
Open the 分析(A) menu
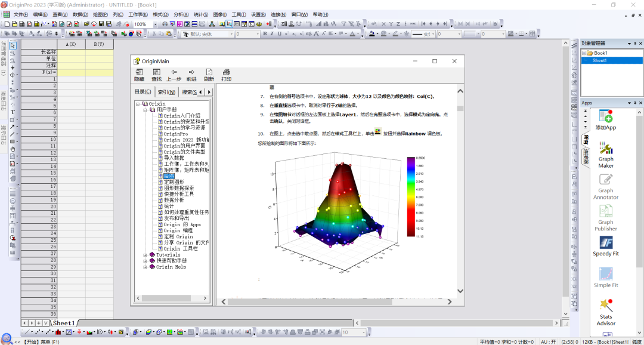(x=181, y=14)
